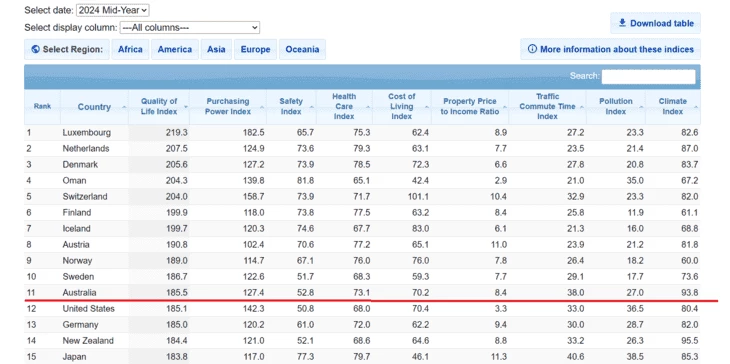Click Japan's traffic commute value 40.6
Screen dimensions: 730x364
coord(575,357)
